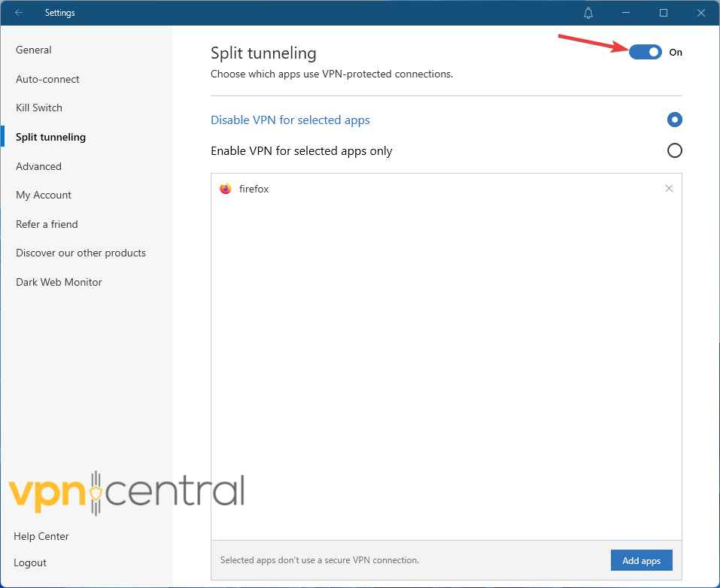
Task: Open Kill Switch settings
Action: 39,108
